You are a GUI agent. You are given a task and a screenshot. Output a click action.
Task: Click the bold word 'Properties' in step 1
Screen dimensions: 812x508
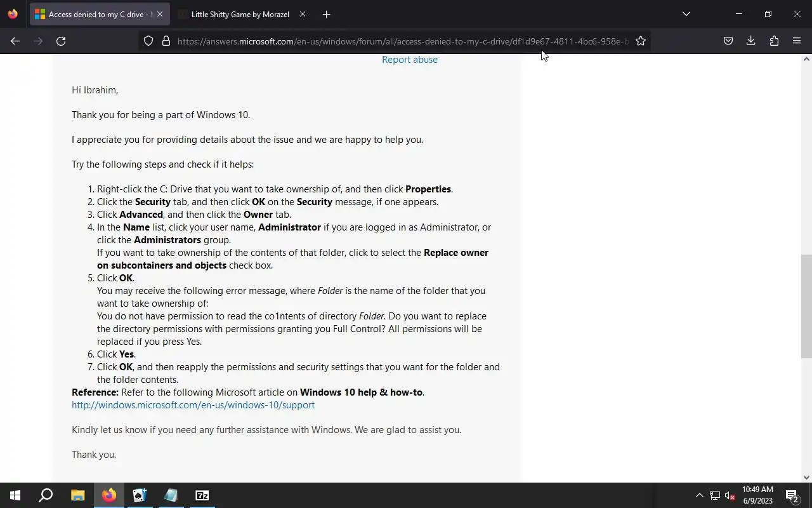click(428, 189)
